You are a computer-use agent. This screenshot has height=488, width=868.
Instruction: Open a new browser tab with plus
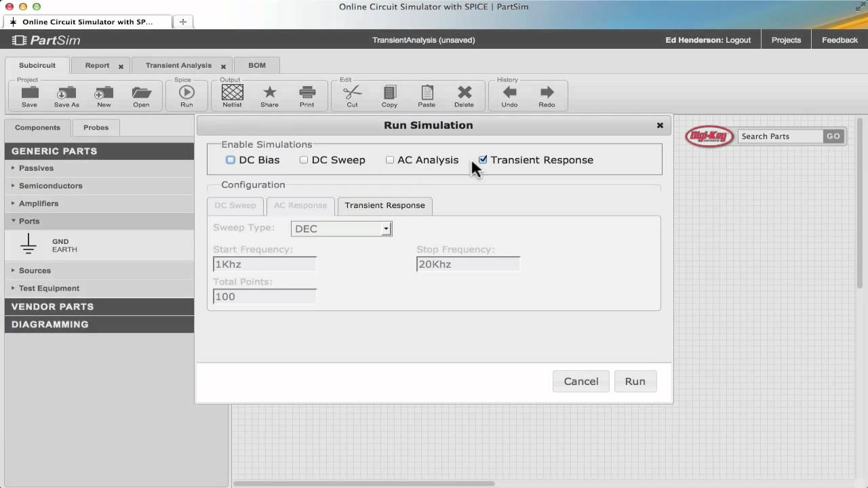182,22
